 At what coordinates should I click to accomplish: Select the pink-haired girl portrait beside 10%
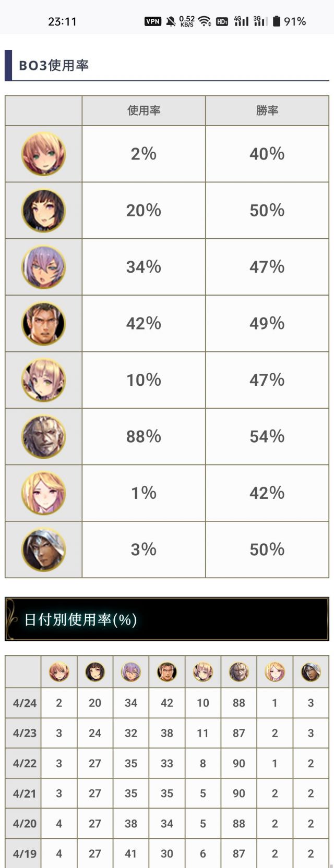click(x=44, y=380)
